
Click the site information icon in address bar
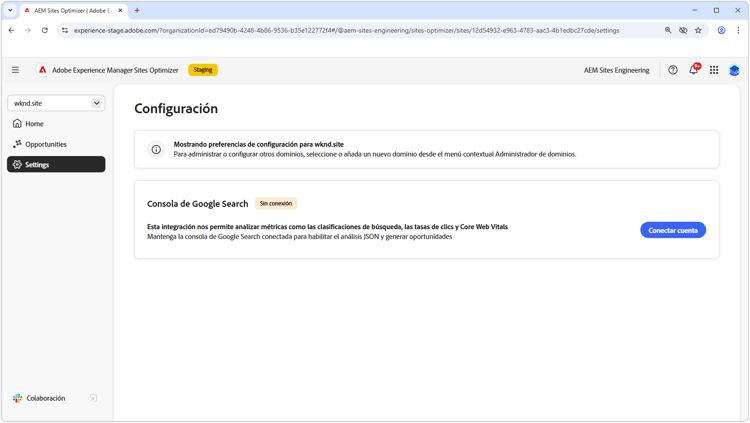[65, 30]
